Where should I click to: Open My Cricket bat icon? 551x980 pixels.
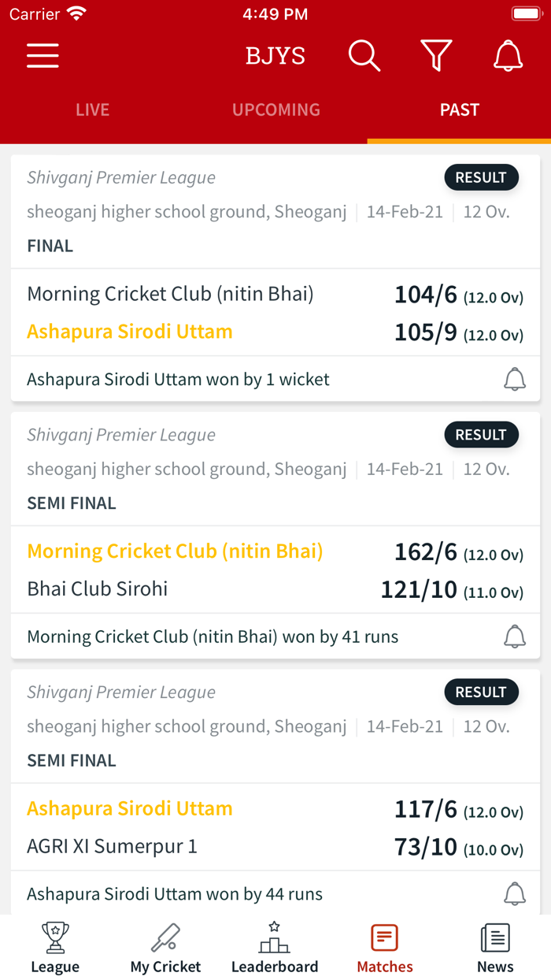click(165, 948)
